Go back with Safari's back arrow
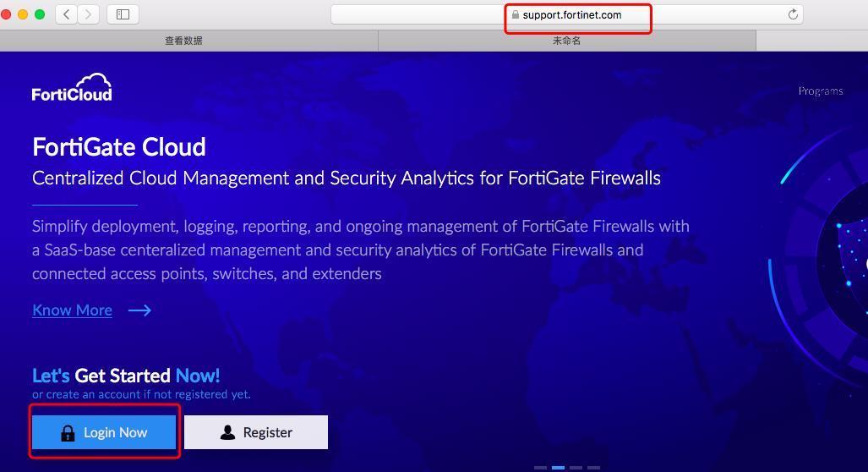The height and width of the screenshot is (472, 868). [67, 14]
